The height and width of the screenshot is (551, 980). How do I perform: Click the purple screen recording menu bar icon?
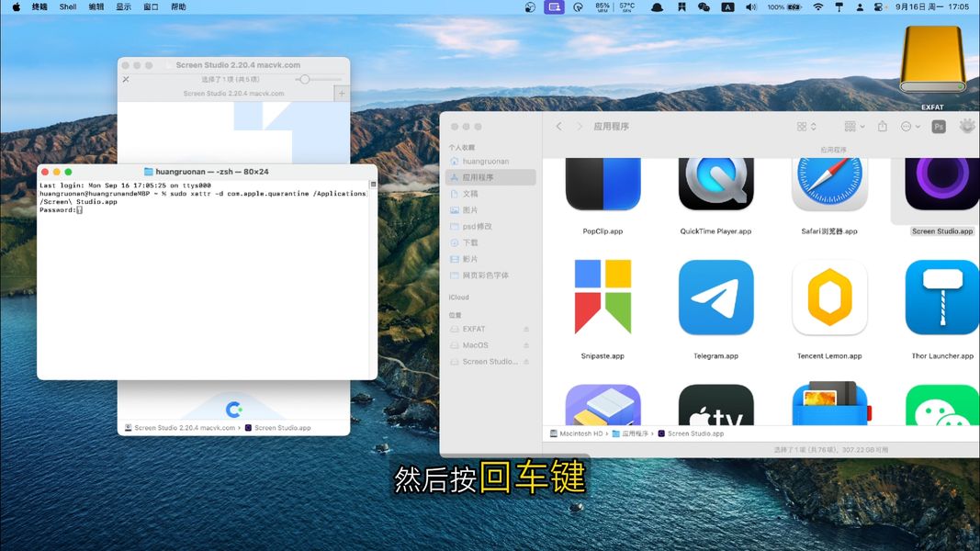click(555, 6)
